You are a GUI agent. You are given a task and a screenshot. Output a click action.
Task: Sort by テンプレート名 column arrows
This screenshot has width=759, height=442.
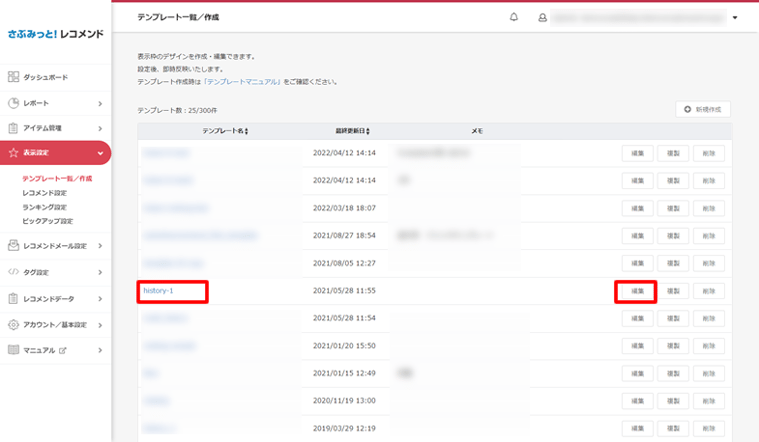point(246,131)
